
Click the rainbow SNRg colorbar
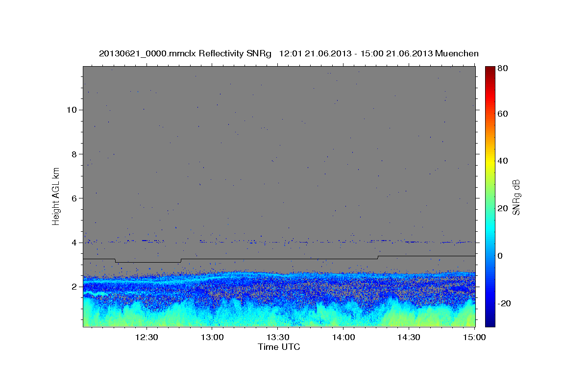pyautogui.click(x=490, y=196)
